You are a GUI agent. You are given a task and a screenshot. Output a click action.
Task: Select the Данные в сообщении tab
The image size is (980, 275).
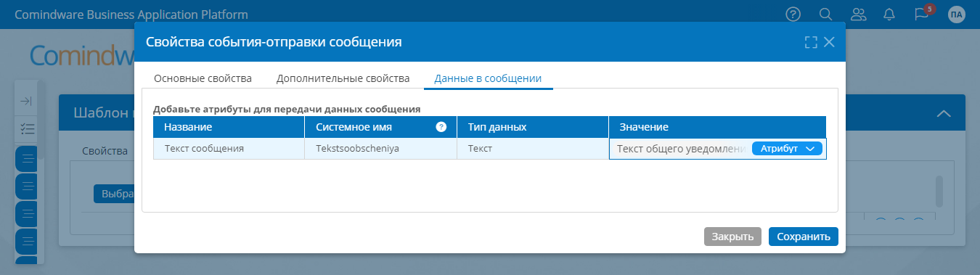[488, 78]
